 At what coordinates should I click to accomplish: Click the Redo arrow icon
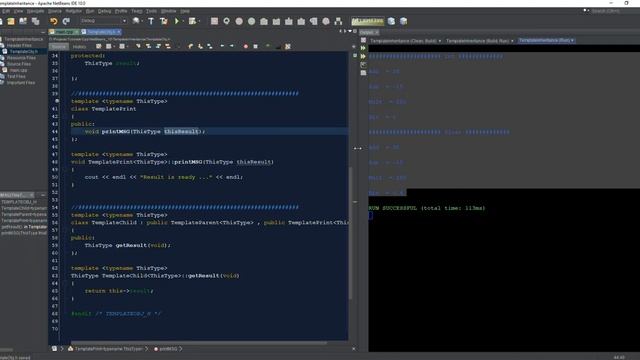pos(66,21)
